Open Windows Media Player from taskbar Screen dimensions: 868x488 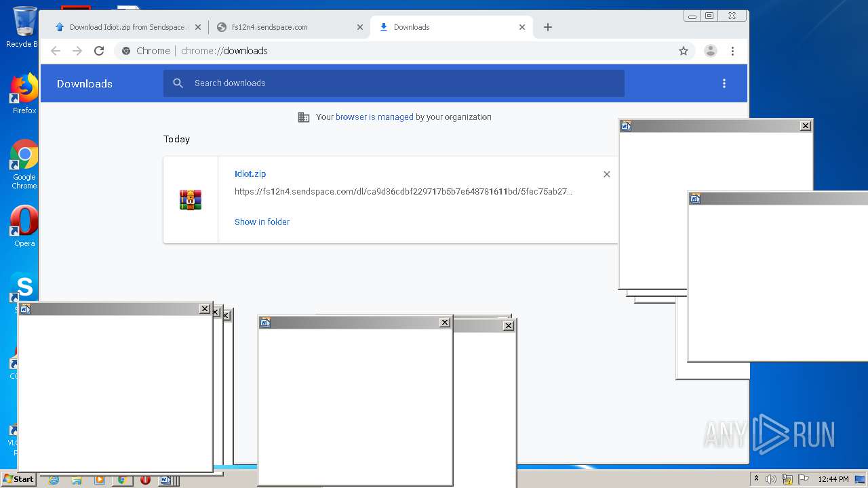pyautogui.click(x=100, y=480)
